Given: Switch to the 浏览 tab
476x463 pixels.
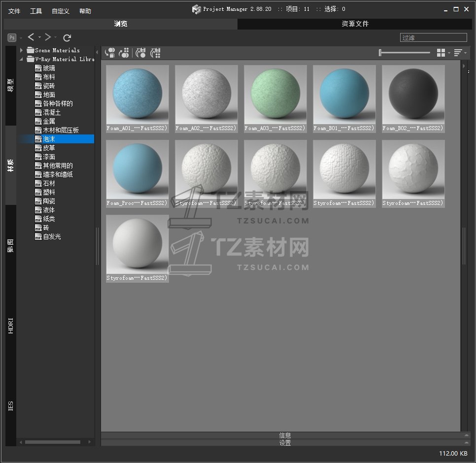Looking at the screenshot, I should (121, 24).
